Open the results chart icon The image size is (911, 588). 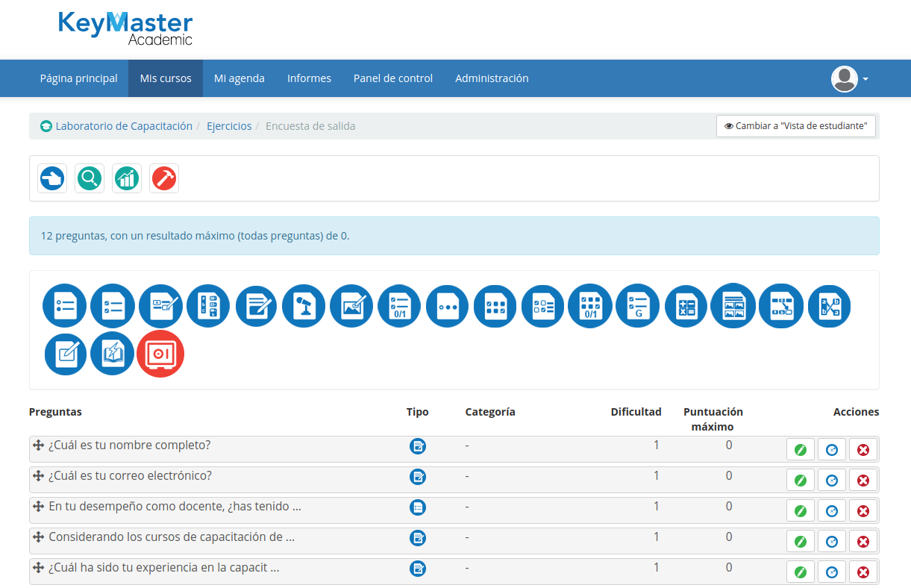(127, 178)
